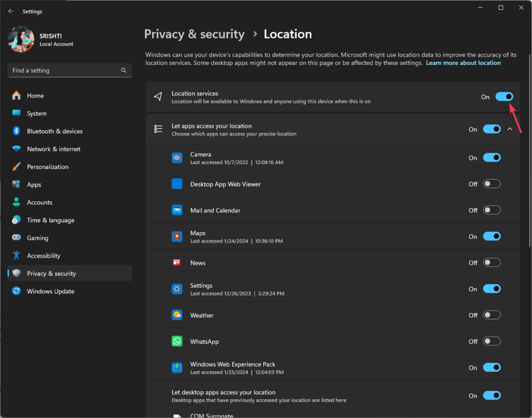Select the Camera app icon
This screenshot has height=418, width=532.
(x=177, y=157)
